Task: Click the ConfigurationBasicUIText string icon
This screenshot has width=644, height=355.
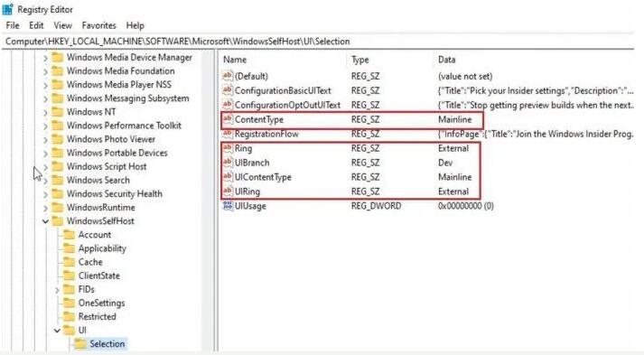Action: tap(227, 90)
